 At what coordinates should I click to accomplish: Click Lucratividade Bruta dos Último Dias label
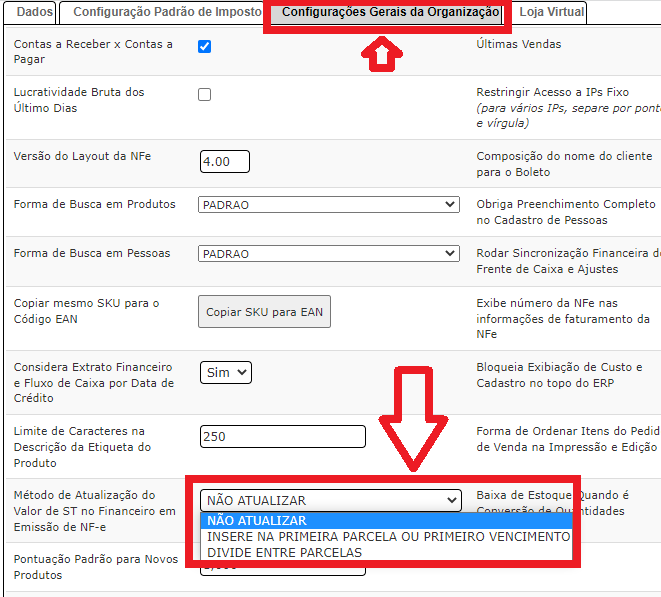coord(79,100)
